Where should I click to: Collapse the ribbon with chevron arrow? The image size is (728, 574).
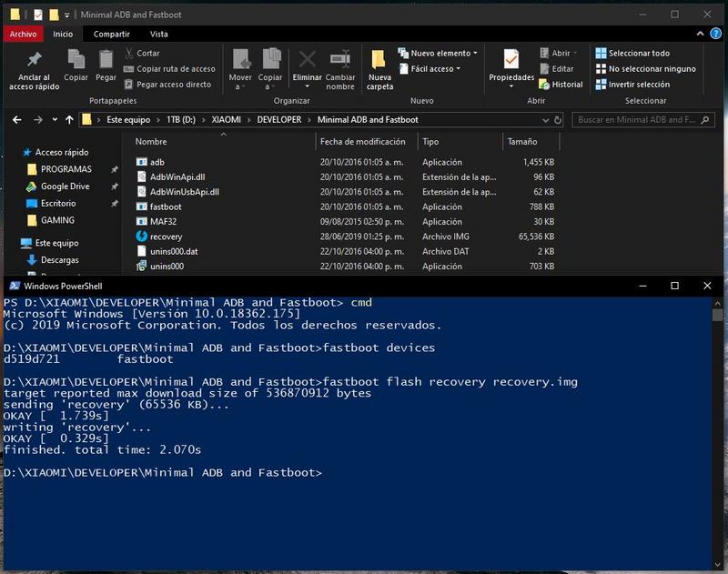point(700,34)
